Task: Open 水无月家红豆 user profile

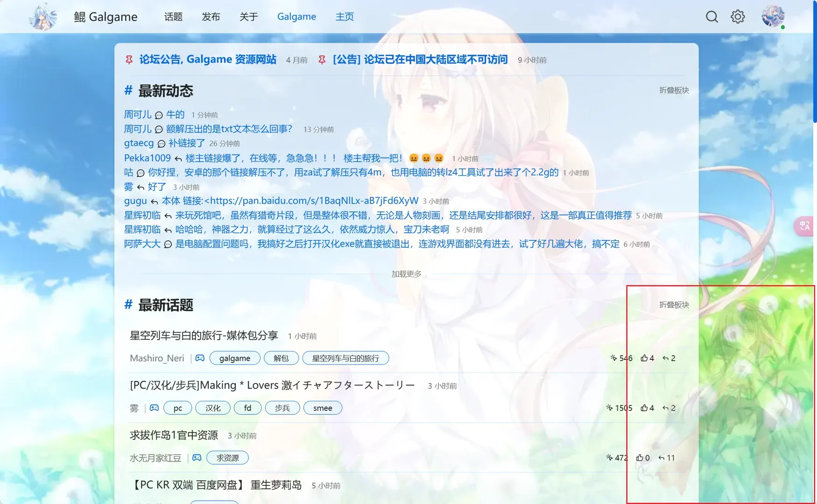Action: [x=155, y=458]
